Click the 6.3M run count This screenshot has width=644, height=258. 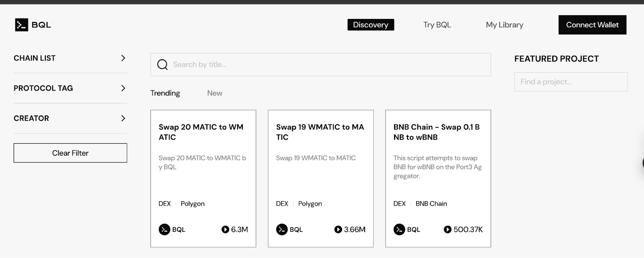click(239, 229)
